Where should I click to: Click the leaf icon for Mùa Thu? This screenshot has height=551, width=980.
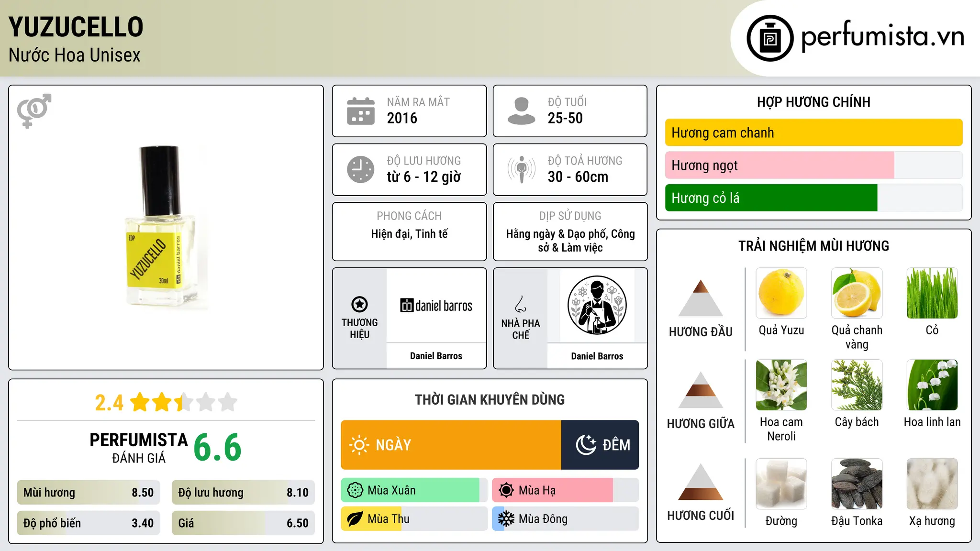pyautogui.click(x=355, y=519)
